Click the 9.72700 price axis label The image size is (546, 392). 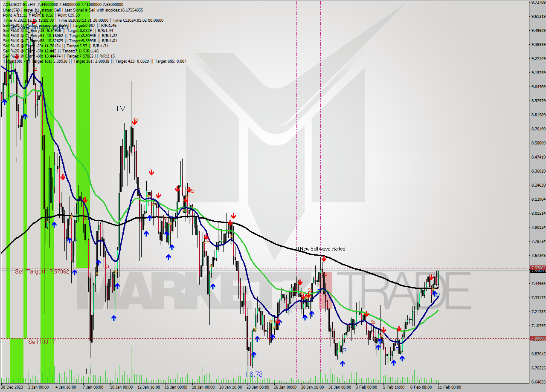point(538,2)
